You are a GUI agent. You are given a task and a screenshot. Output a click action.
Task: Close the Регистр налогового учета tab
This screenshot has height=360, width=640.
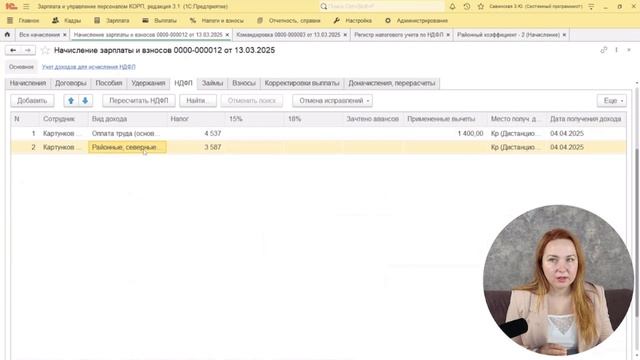coord(448,35)
